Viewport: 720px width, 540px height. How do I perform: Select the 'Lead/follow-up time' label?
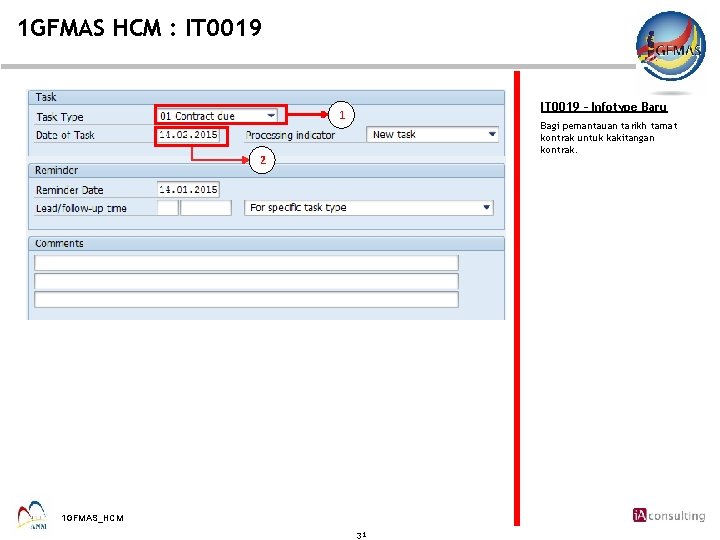(81, 208)
